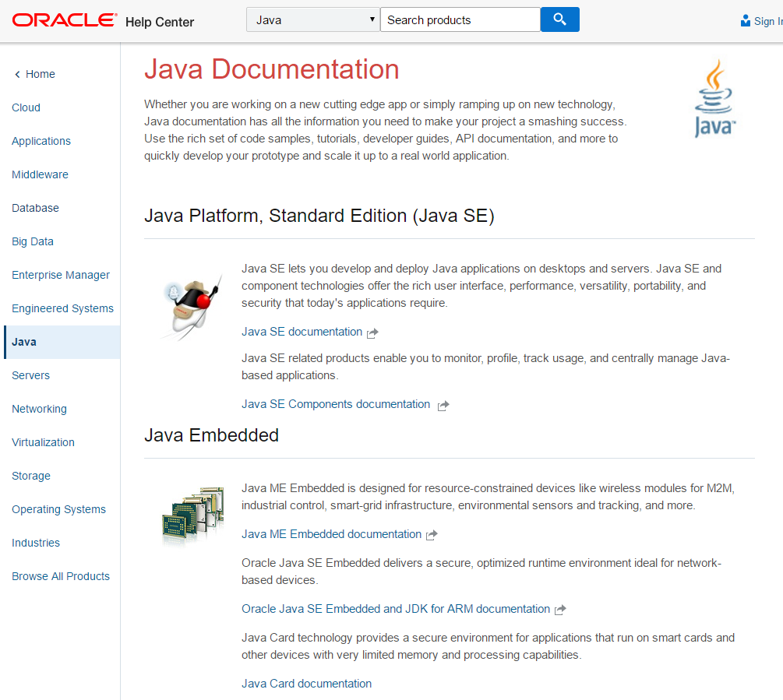Click external link icon next to Java SE documentation
Screen dimensions: 783x700
pos(372,333)
